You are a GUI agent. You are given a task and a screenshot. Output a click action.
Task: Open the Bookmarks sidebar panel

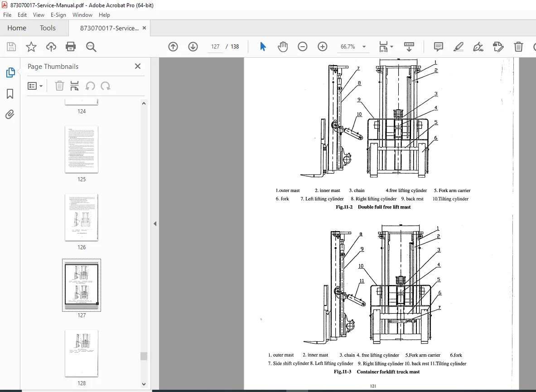(10, 94)
